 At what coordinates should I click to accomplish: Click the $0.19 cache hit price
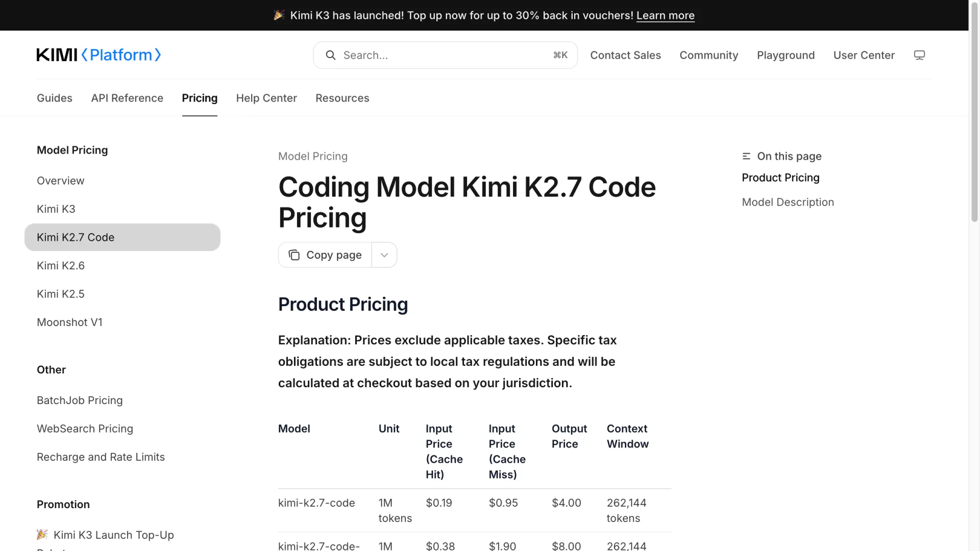point(439,503)
